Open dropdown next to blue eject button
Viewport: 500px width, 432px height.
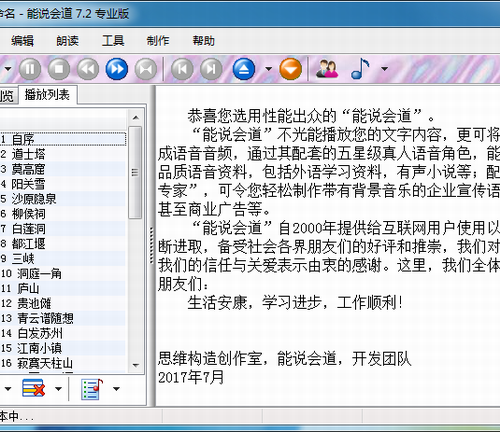pos(268,69)
